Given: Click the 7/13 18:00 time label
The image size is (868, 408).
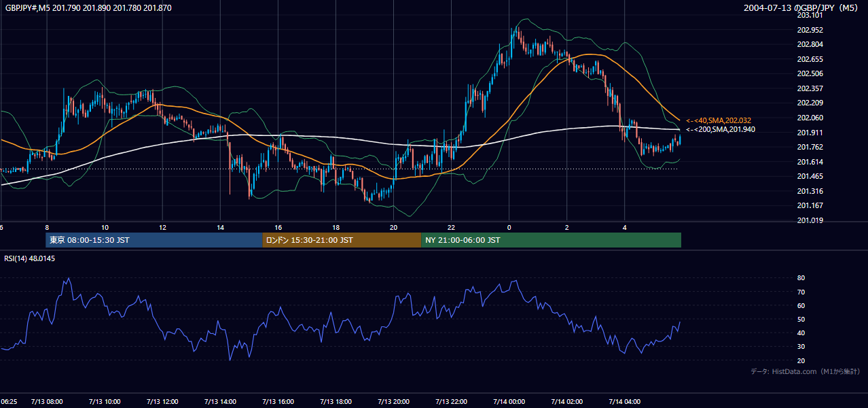Looking at the screenshot, I should point(336,401).
